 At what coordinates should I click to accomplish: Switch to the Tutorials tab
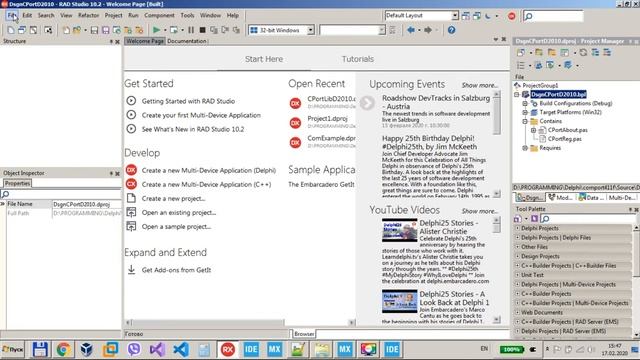click(358, 59)
